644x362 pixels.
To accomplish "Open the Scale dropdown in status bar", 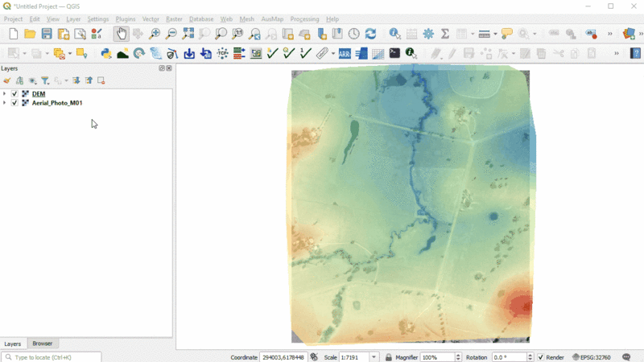I will pos(374,357).
